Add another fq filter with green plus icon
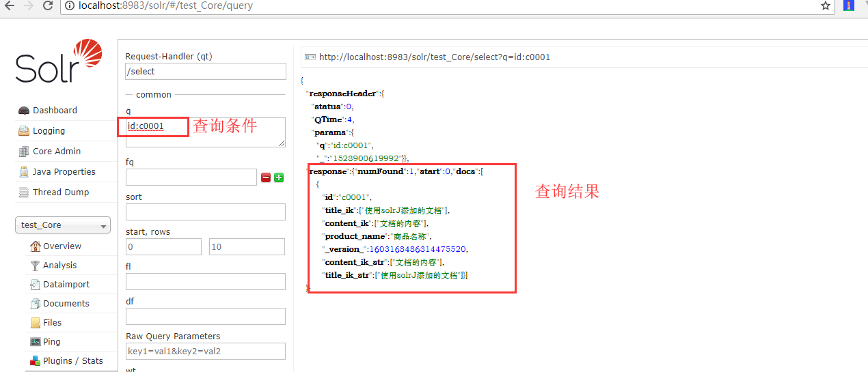The width and height of the screenshot is (868, 372). tap(279, 177)
